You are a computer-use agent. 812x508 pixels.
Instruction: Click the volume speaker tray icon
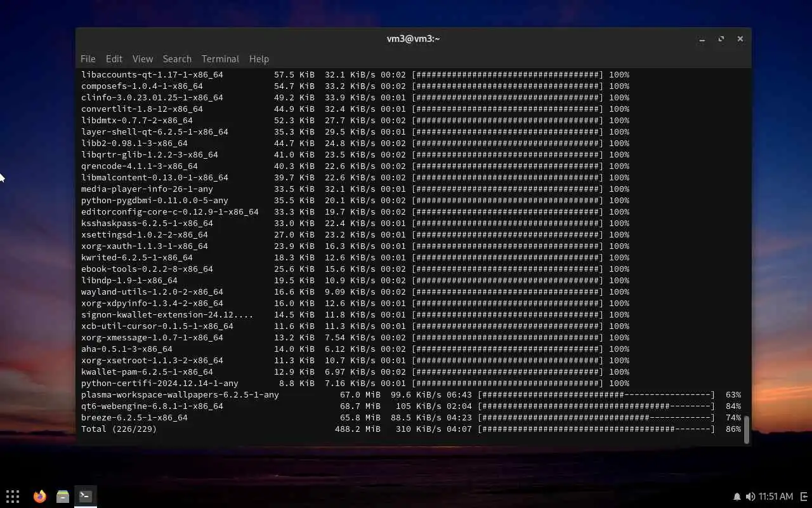click(x=750, y=497)
